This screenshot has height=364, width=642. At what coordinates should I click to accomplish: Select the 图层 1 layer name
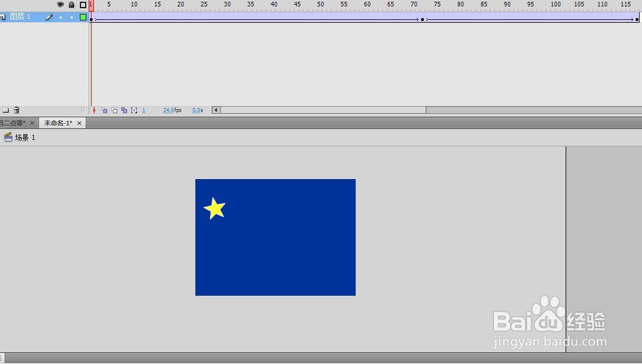(x=20, y=17)
